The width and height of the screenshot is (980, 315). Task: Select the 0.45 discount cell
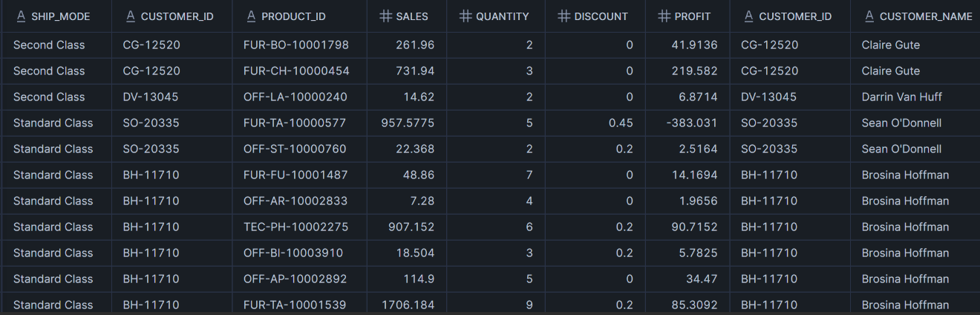pos(620,123)
